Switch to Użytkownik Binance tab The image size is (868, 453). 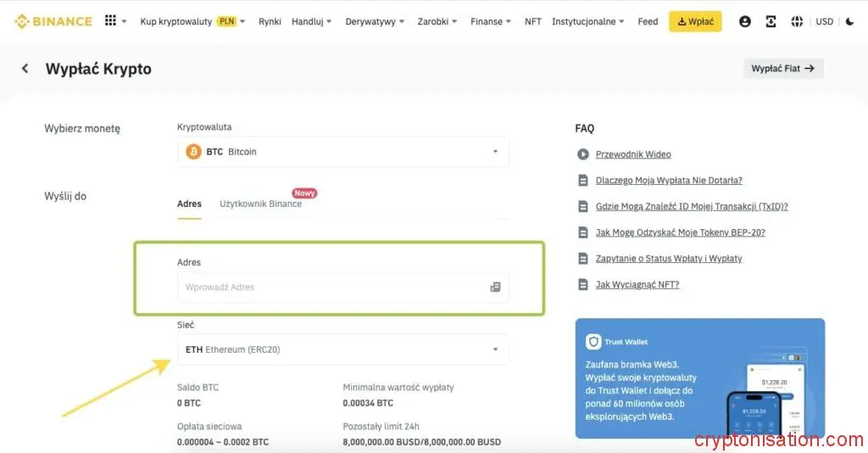pos(261,204)
